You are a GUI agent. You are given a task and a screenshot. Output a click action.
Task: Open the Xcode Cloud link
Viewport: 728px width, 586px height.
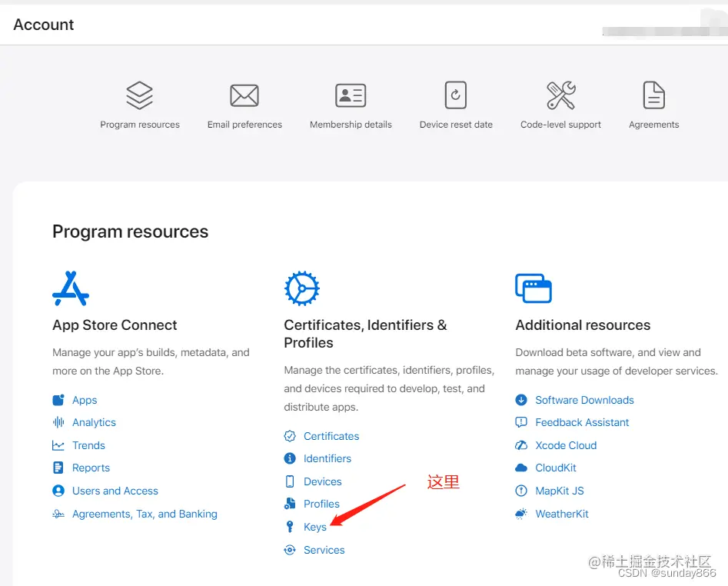click(x=566, y=445)
